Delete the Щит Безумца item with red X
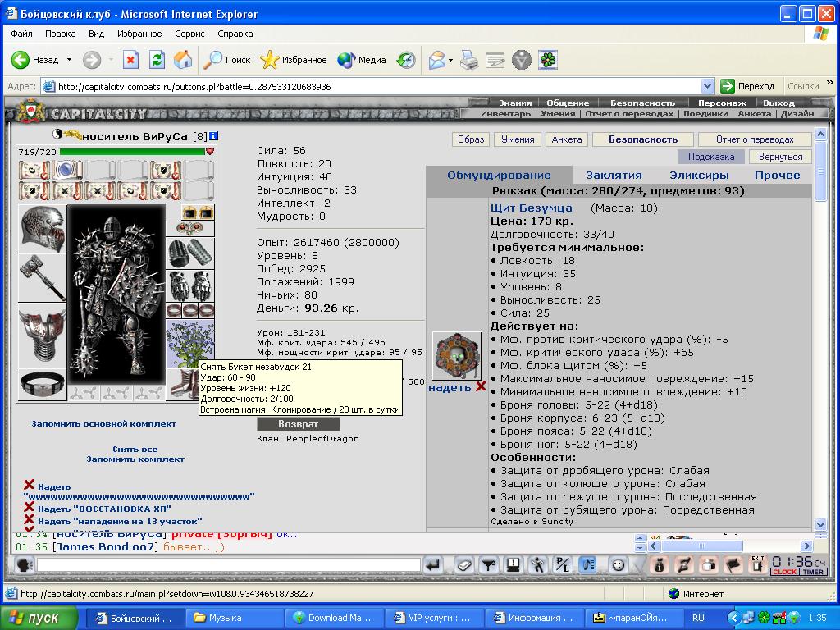Image resolution: width=840 pixels, height=630 pixels. tap(481, 386)
